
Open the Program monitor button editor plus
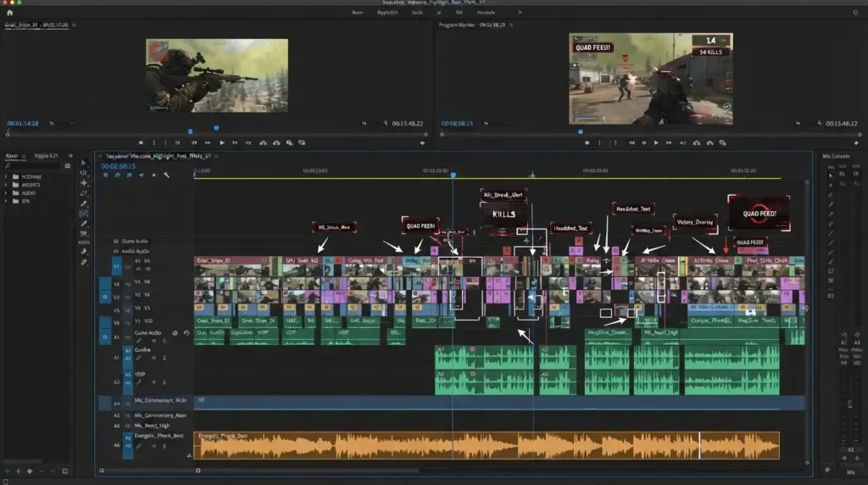(856, 142)
